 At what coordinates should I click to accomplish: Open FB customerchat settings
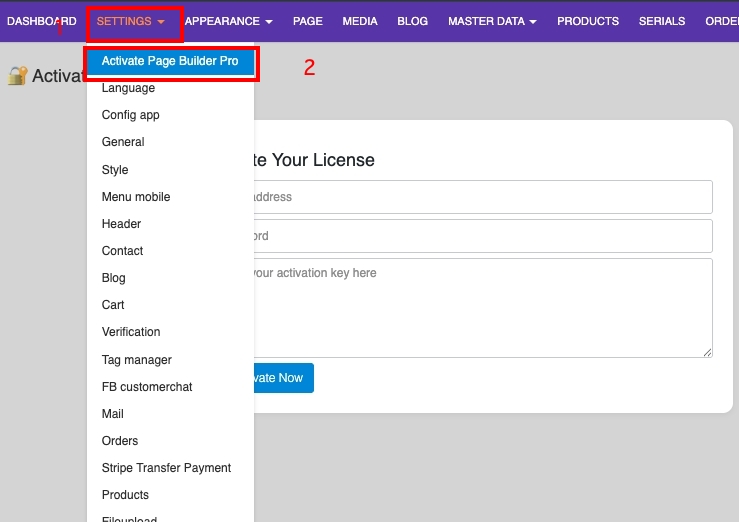click(147, 387)
